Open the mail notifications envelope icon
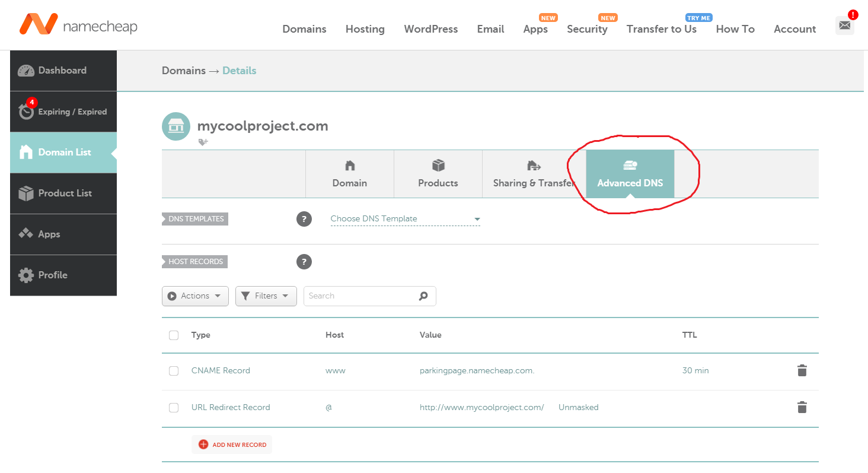 point(845,26)
